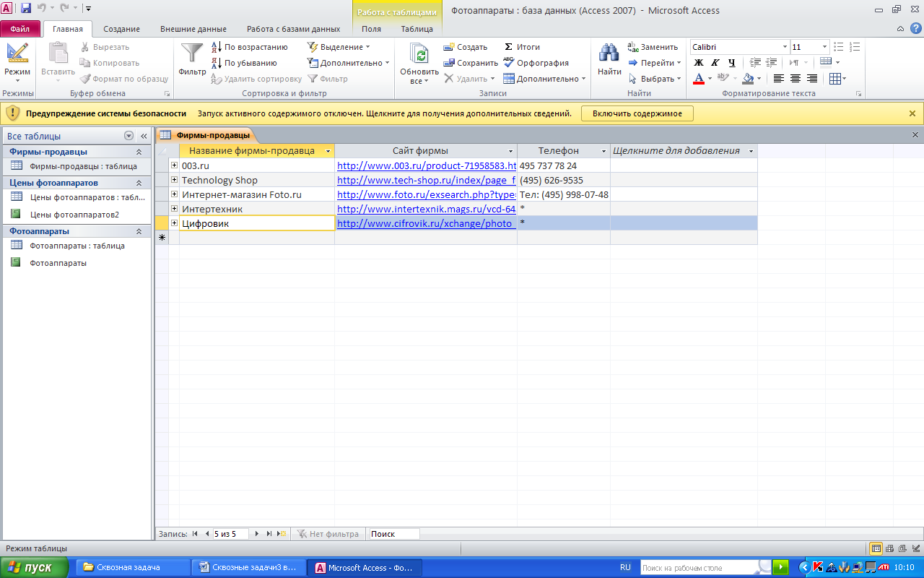Open Перейти go-to dropdown
The image size is (924, 578).
point(654,63)
